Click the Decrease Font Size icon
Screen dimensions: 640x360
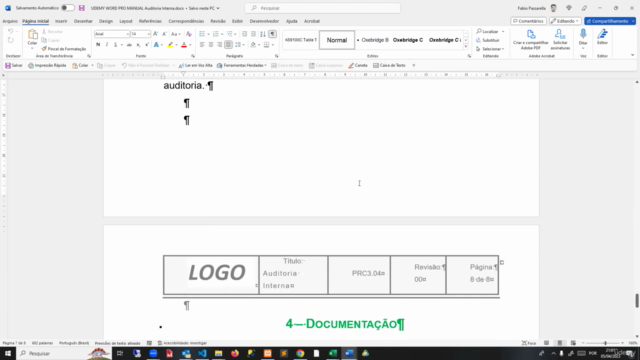pos(164,34)
